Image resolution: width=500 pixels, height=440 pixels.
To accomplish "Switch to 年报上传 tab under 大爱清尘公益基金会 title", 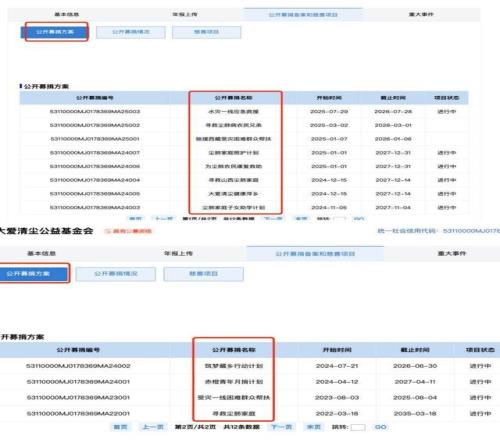I will (x=178, y=254).
